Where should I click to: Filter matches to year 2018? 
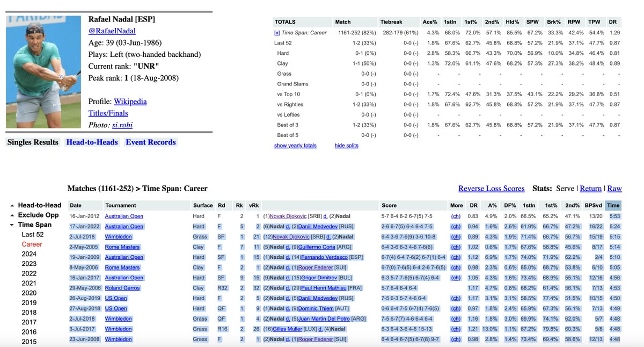29,312
